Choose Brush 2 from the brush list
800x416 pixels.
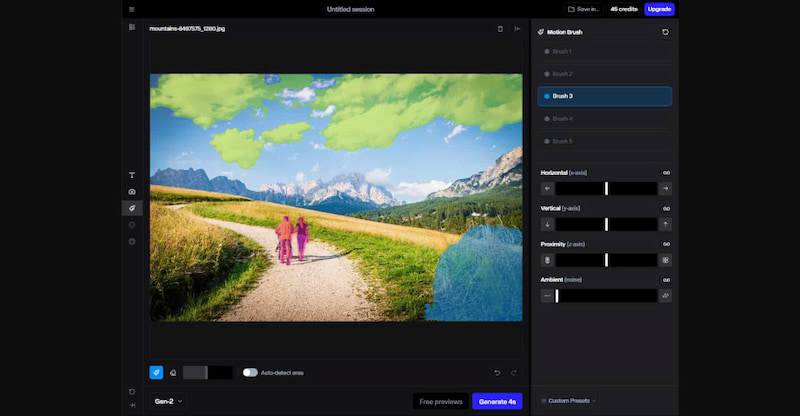604,74
